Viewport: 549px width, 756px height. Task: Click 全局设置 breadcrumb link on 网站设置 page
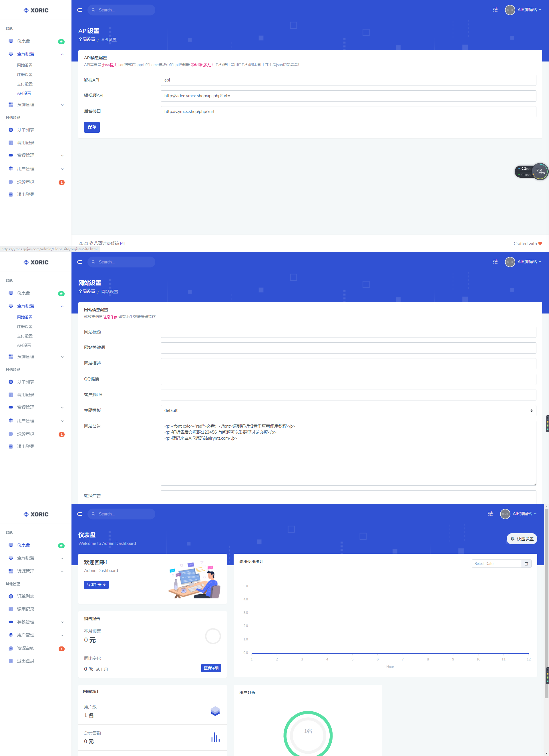point(87,291)
